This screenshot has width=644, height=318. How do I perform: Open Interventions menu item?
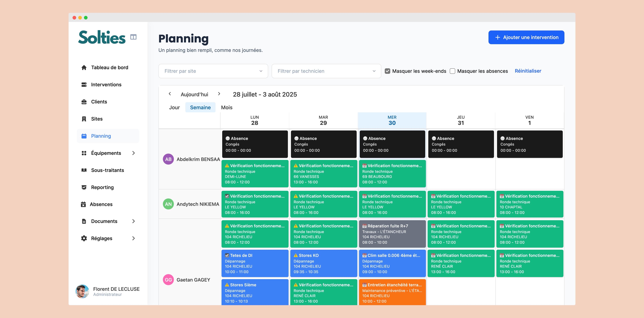(x=108, y=85)
